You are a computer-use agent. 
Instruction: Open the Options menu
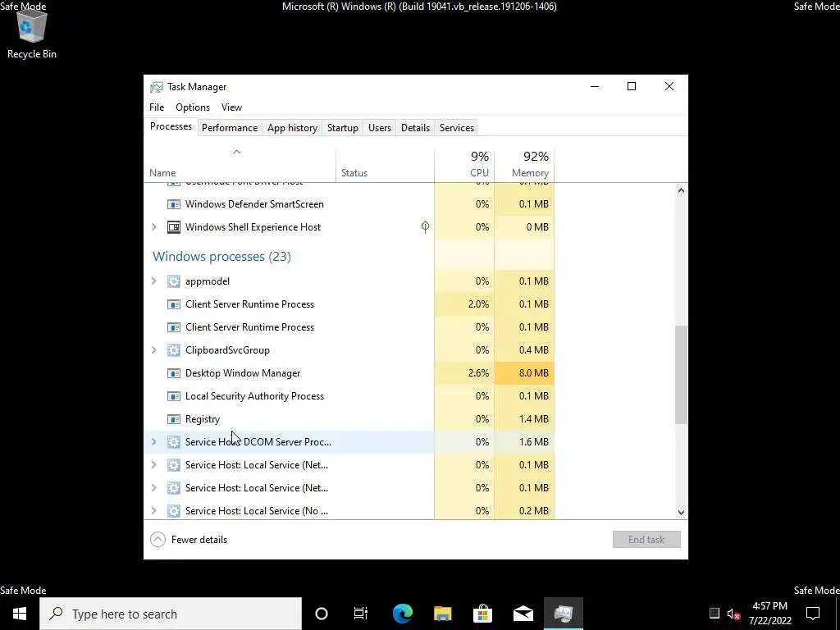tap(193, 107)
